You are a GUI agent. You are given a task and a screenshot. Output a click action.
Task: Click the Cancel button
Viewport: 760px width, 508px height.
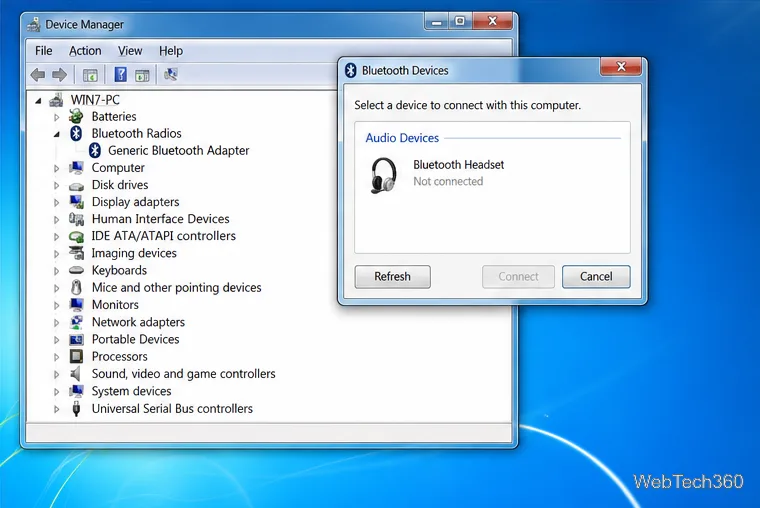[x=596, y=277]
